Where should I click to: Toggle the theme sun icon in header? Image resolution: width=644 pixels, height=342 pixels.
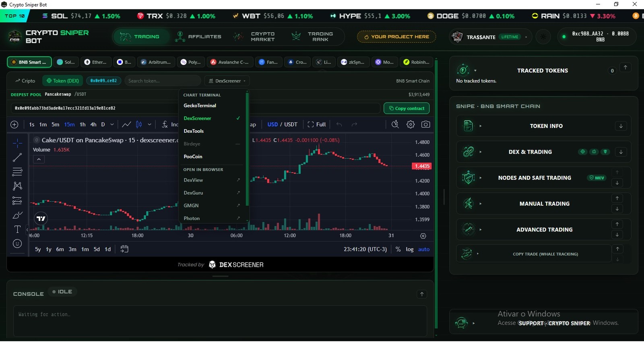coord(543,37)
